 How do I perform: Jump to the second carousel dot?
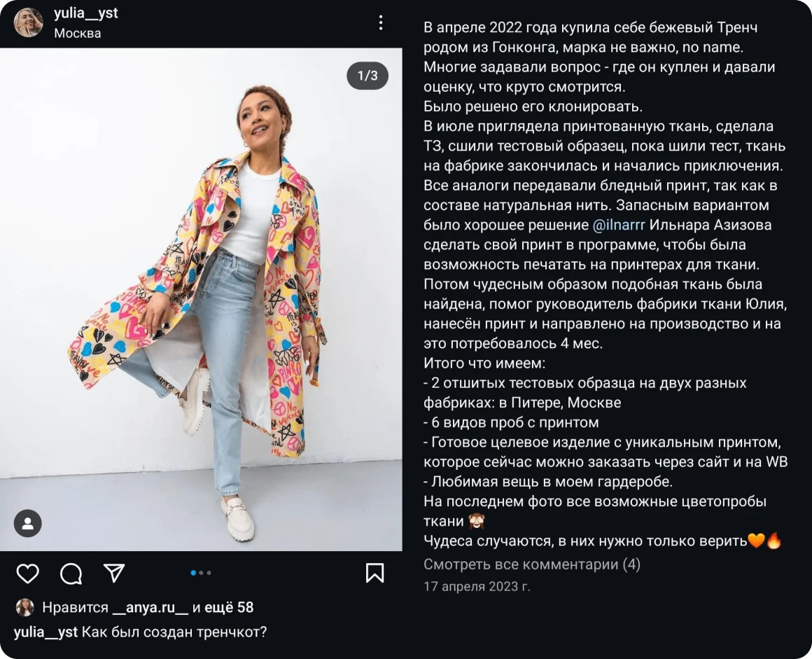coord(201,573)
